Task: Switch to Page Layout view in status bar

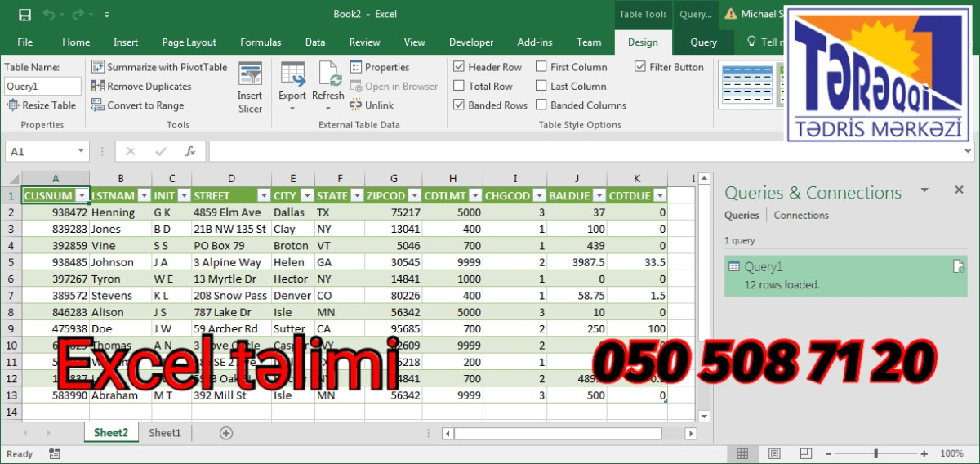Action: click(774, 453)
